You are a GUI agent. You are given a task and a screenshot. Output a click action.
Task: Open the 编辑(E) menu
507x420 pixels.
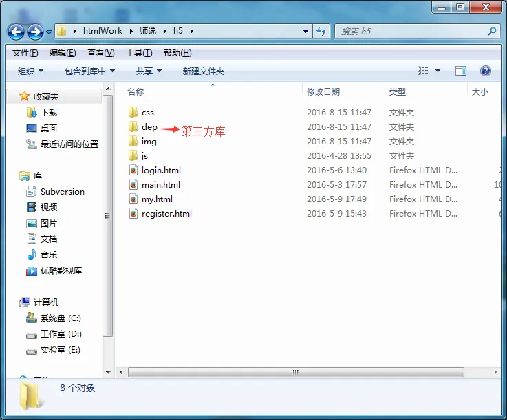click(x=63, y=53)
